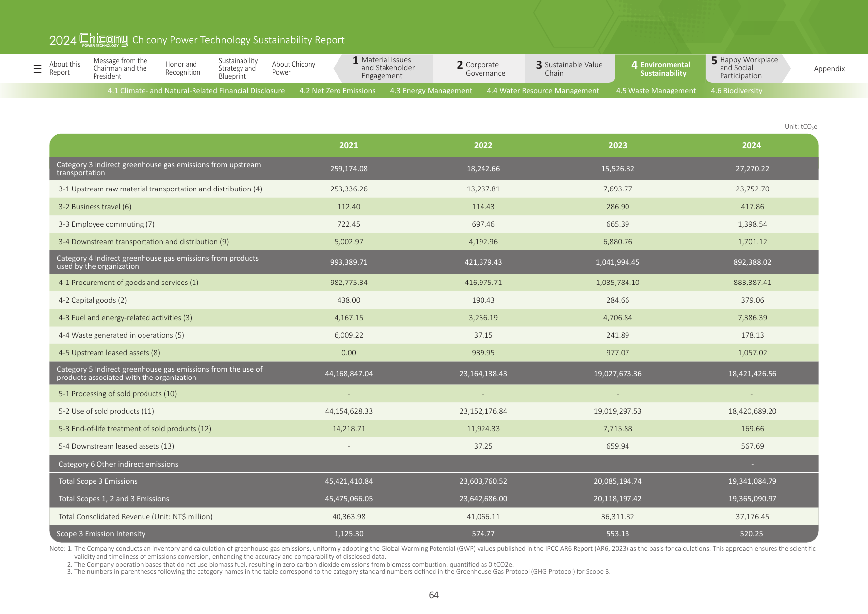Select the value 44,168,847.04
Image resolution: width=868 pixels, height=614 pixels.
tap(349, 374)
